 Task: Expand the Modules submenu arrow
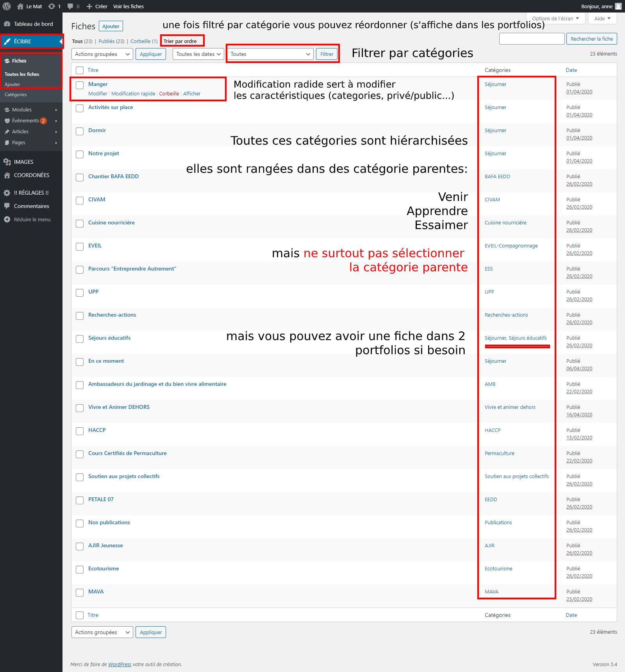(56, 110)
